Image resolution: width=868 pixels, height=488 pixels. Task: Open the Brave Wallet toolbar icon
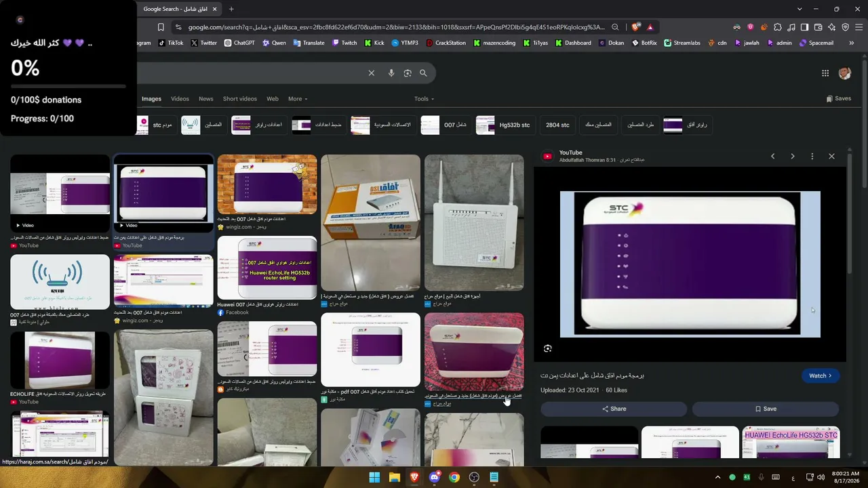818,27
